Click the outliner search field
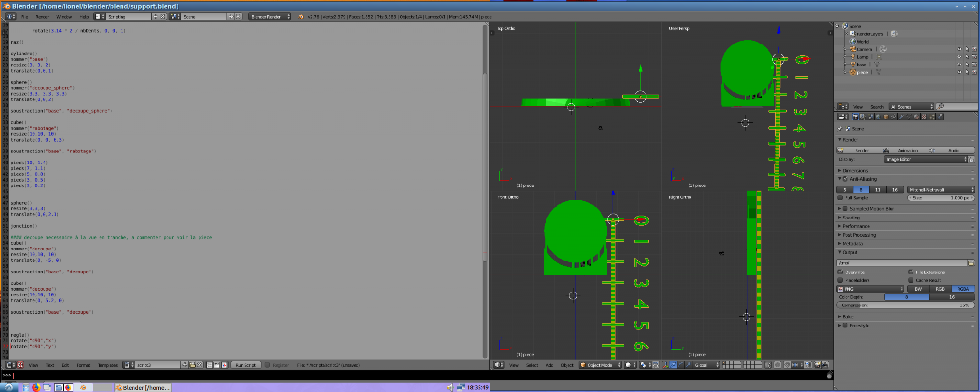 (957, 107)
